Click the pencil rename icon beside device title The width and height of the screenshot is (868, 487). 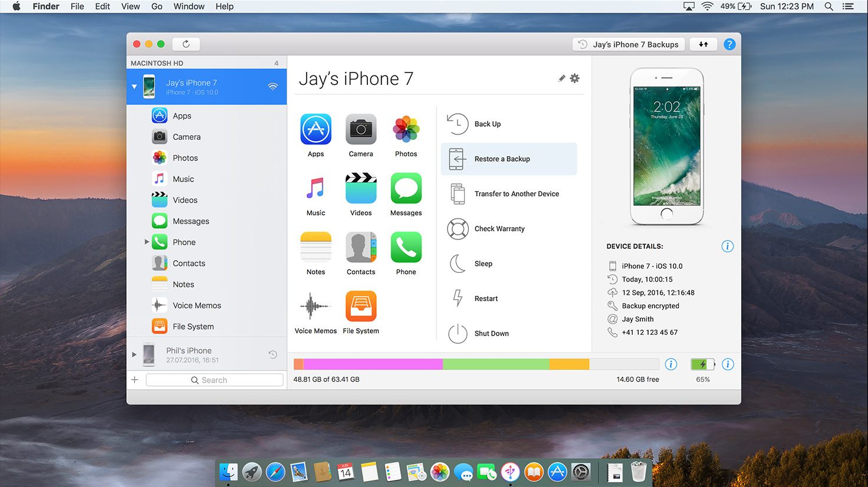tap(561, 78)
